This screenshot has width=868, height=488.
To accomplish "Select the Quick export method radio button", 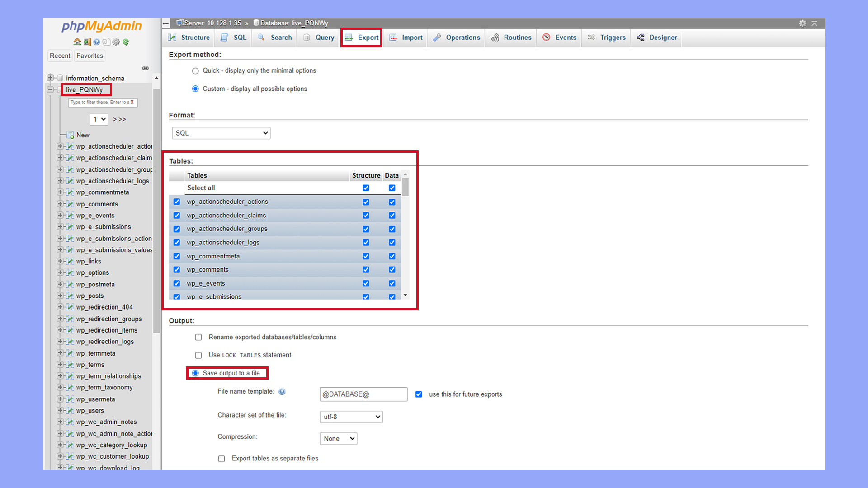I will (x=195, y=71).
